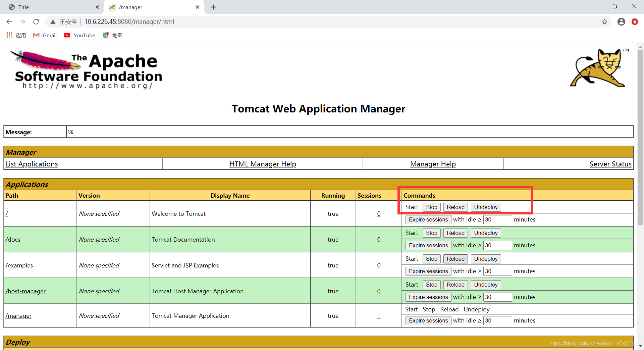Expire sessions for Welcome to Tomcat

(428, 220)
